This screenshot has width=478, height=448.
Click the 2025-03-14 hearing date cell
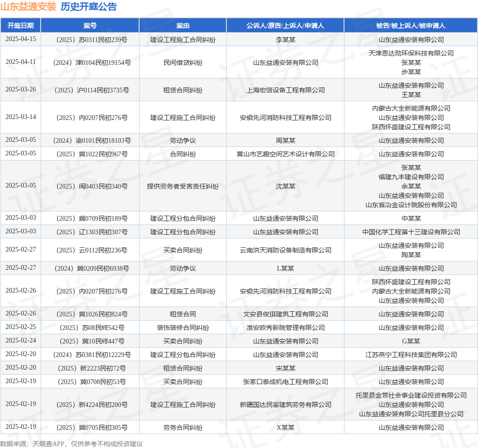(21, 117)
